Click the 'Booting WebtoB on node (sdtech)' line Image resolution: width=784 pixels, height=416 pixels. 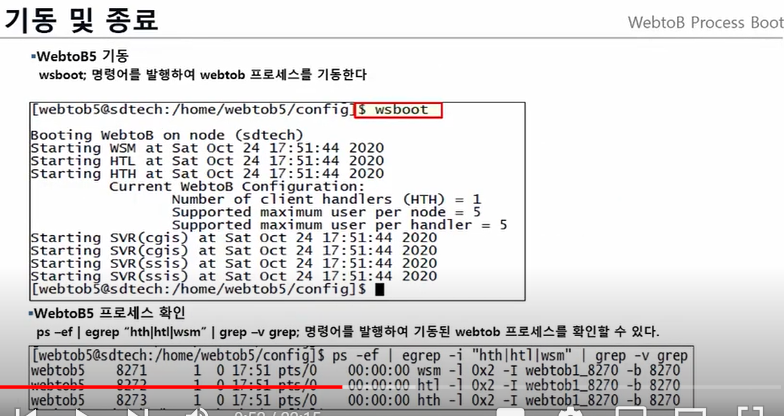(x=167, y=136)
